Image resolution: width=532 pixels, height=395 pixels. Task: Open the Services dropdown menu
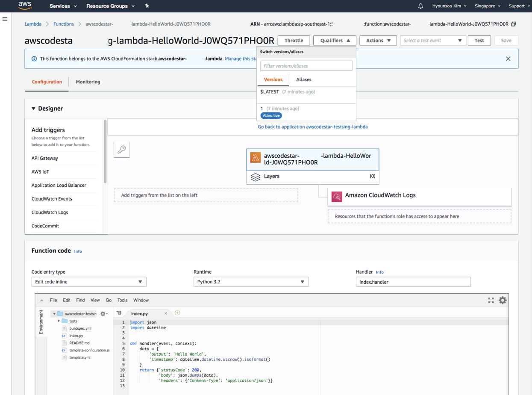point(63,6)
